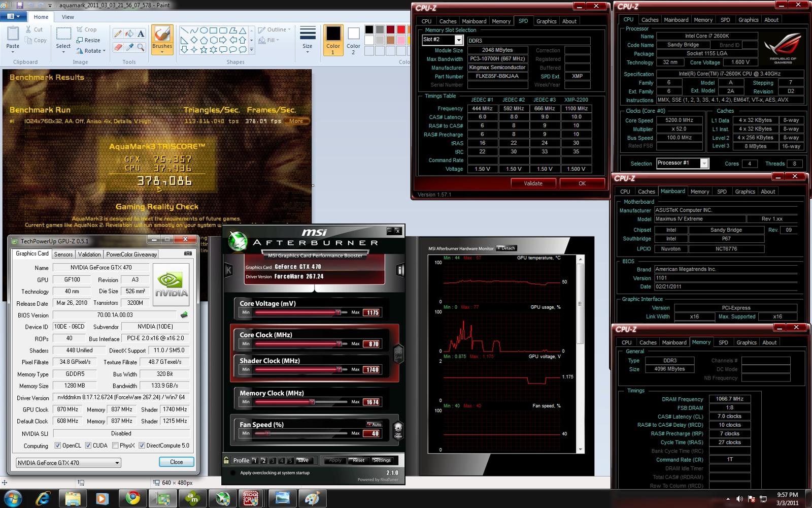812x508 pixels.
Task: Open Google Chrome from the taskbar
Action: (133, 498)
